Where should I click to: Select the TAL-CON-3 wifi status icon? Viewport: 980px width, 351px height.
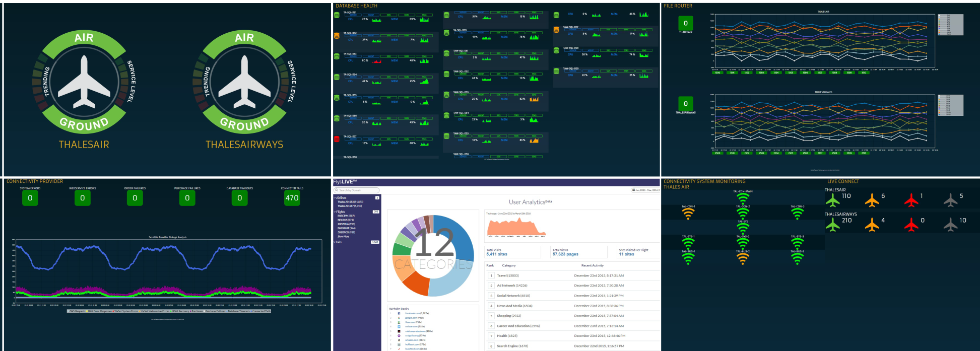pyautogui.click(x=797, y=214)
